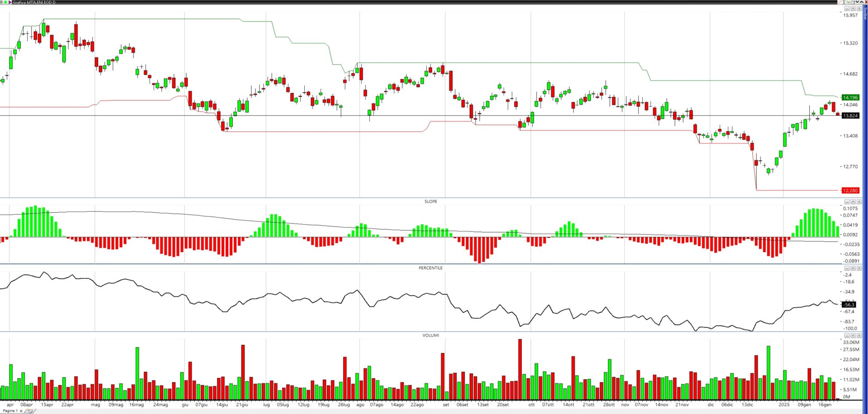Click the green status circle icon
This screenshot has height=414, width=868.
(5, 2)
